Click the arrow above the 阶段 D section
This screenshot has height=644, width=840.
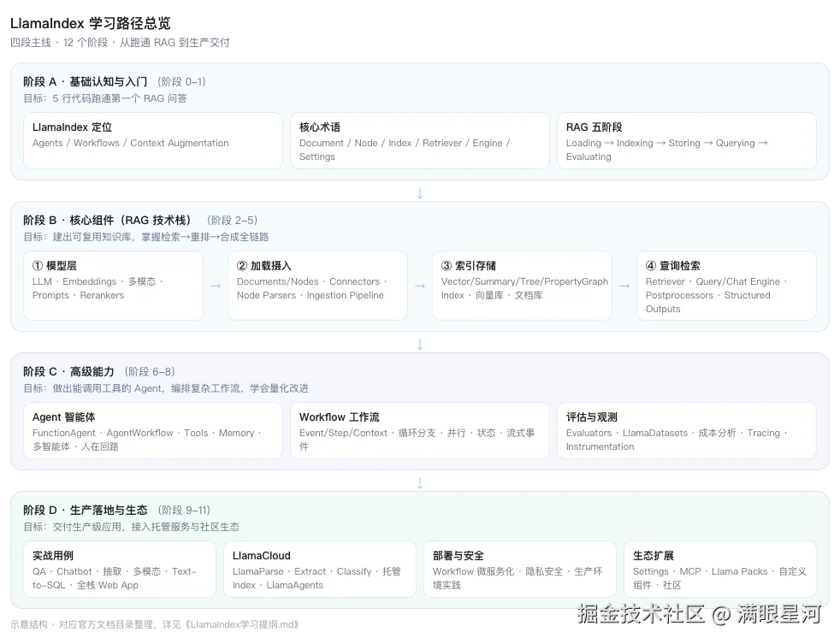point(420,482)
